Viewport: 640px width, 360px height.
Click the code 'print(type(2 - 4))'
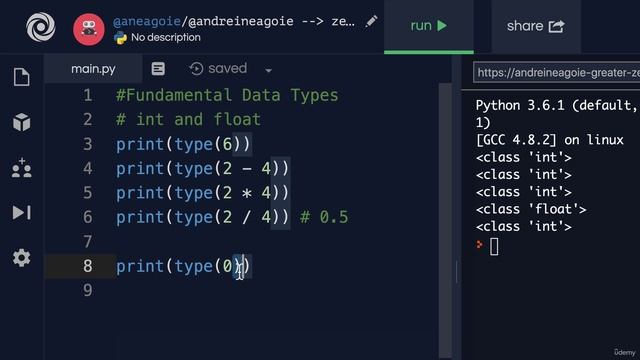pyautogui.click(x=202, y=169)
